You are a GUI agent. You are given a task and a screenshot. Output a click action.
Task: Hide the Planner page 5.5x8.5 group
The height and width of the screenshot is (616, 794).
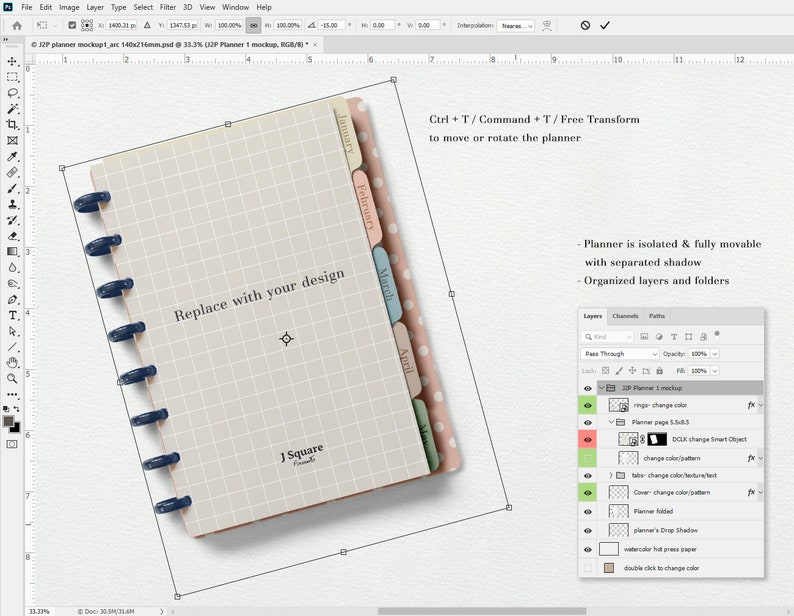pyautogui.click(x=587, y=423)
